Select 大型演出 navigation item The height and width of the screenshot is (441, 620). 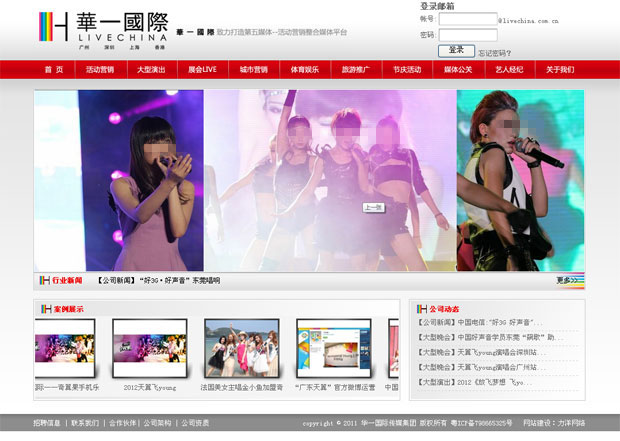click(x=151, y=70)
